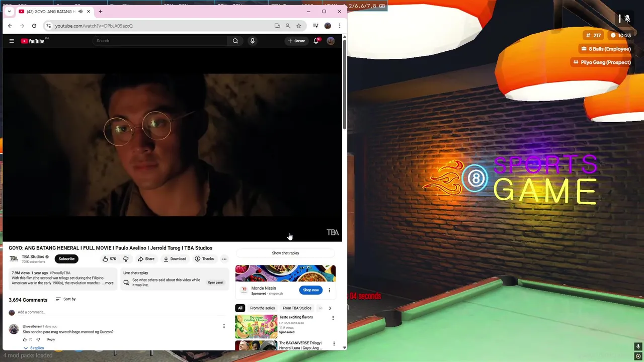Open more actions ellipsis beside Thanks
This screenshot has width=644, height=362.
[x=224, y=259]
